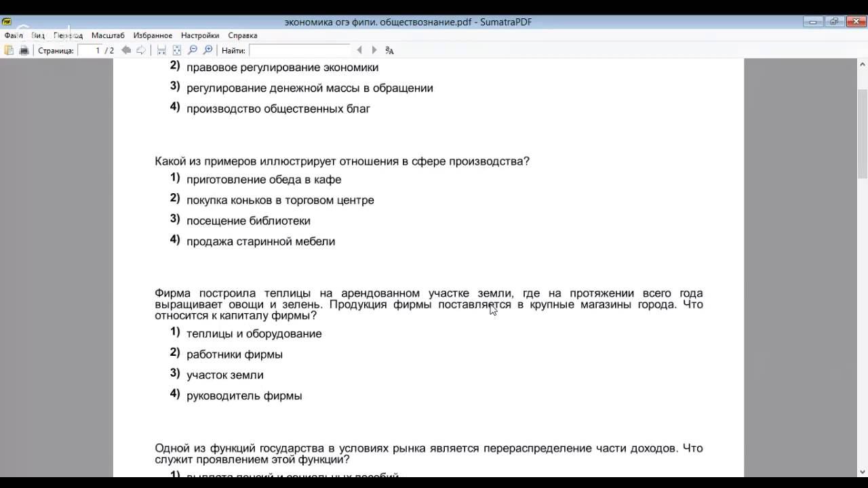The height and width of the screenshot is (488, 868).
Task: Select the Fit Page view icon
Action: 177,50
